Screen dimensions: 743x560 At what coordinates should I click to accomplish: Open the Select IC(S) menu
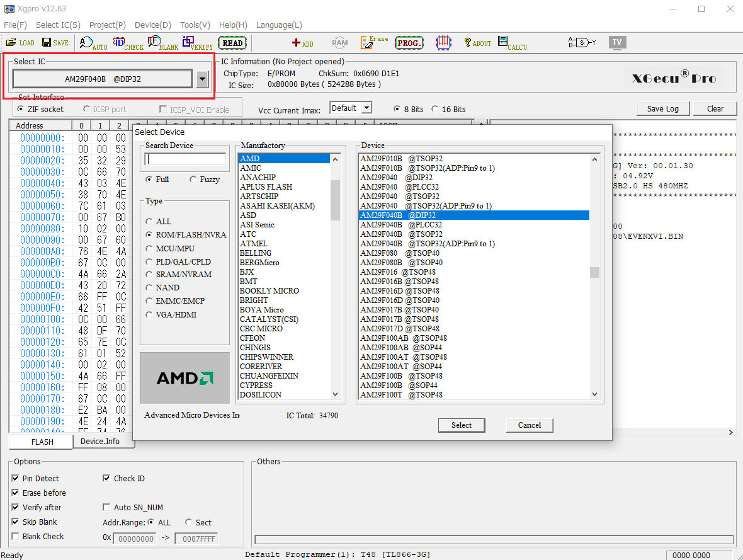(58, 25)
